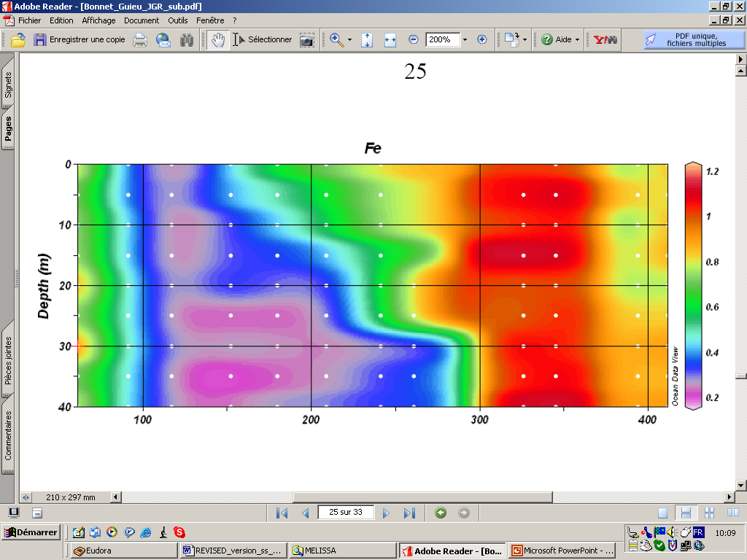This screenshot has width=747, height=560.
Task: Activate the Sélectionner text tool
Action: click(x=262, y=39)
